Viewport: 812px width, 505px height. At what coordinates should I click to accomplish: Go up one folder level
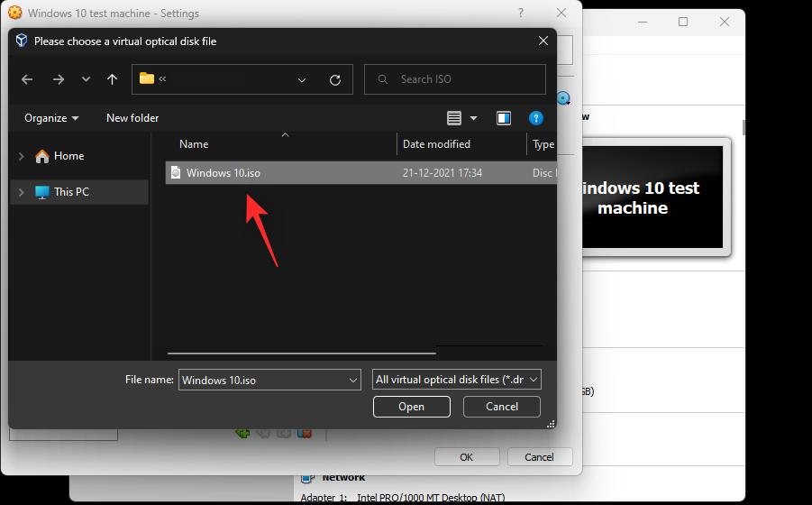pos(112,79)
